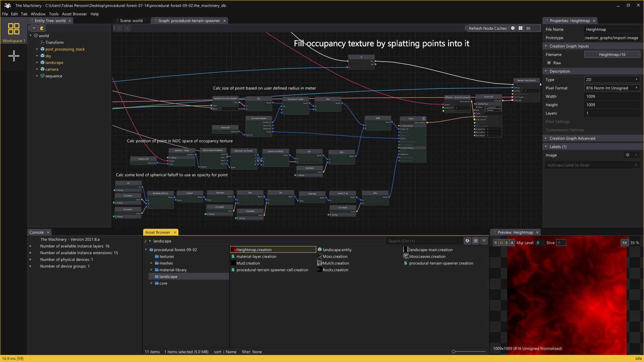
Task: Open the Pixel Format dropdown
Action: (x=612, y=88)
